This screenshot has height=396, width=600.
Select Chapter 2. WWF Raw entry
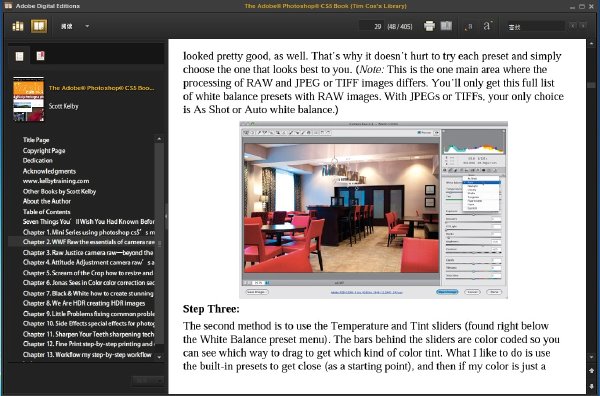[88, 242]
